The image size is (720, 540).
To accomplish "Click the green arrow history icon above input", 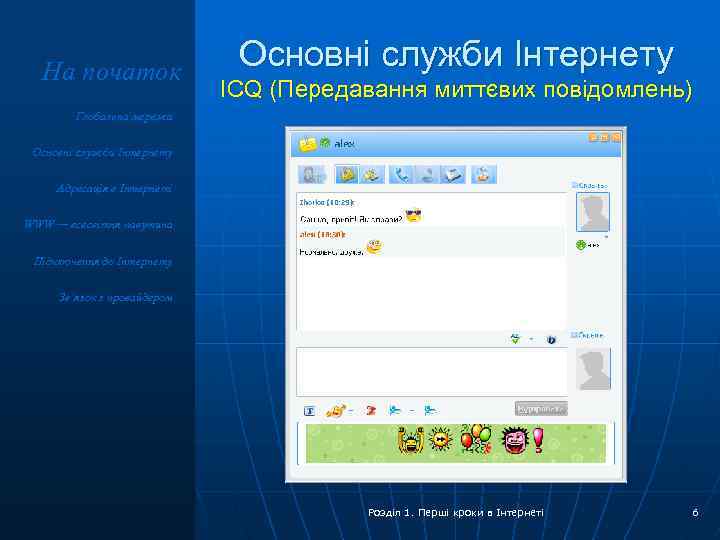I will [x=515, y=339].
